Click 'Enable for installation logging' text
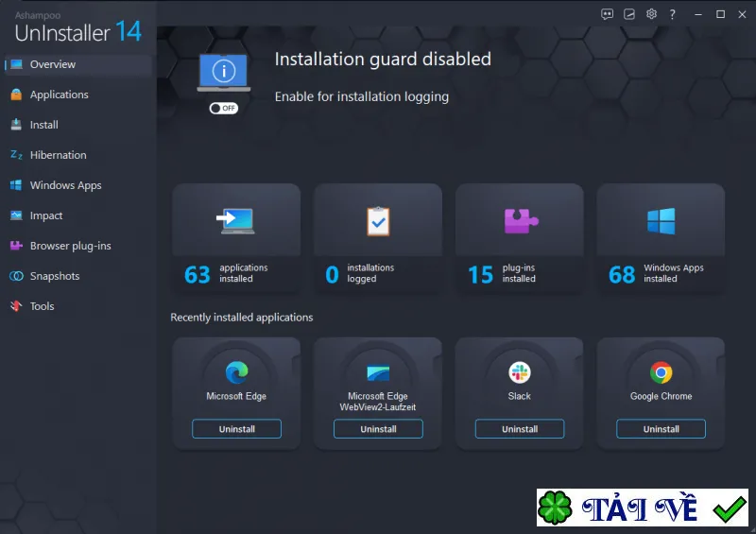The image size is (756, 534). click(362, 97)
